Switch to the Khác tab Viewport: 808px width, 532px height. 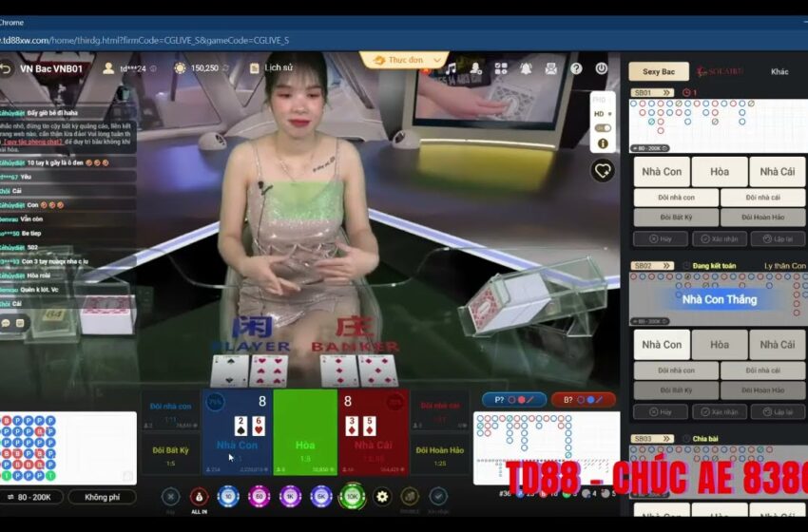(x=779, y=71)
